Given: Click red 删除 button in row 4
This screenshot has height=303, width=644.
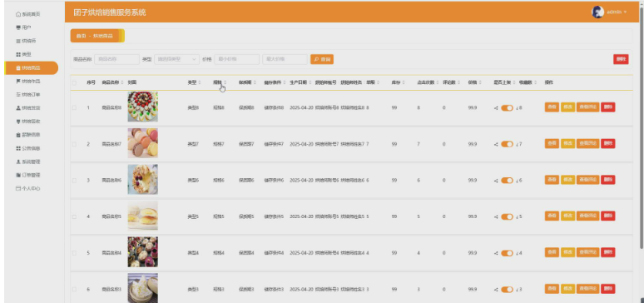Looking at the screenshot, I should (608, 216).
